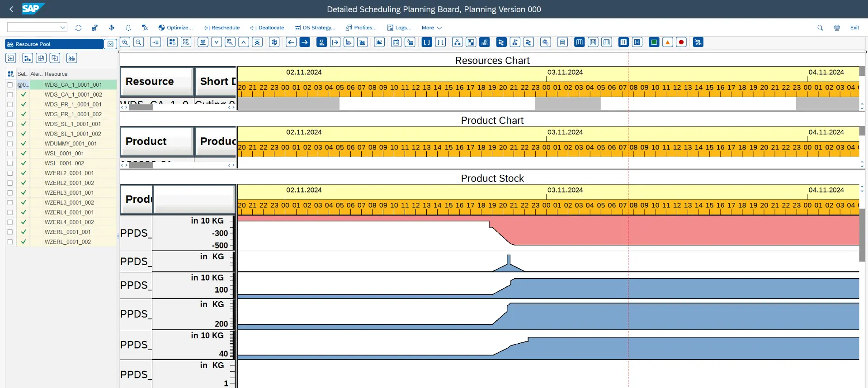Click the Deallocate button
The height and width of the screenshot is (388, 868).
click(x=267, y=28)
